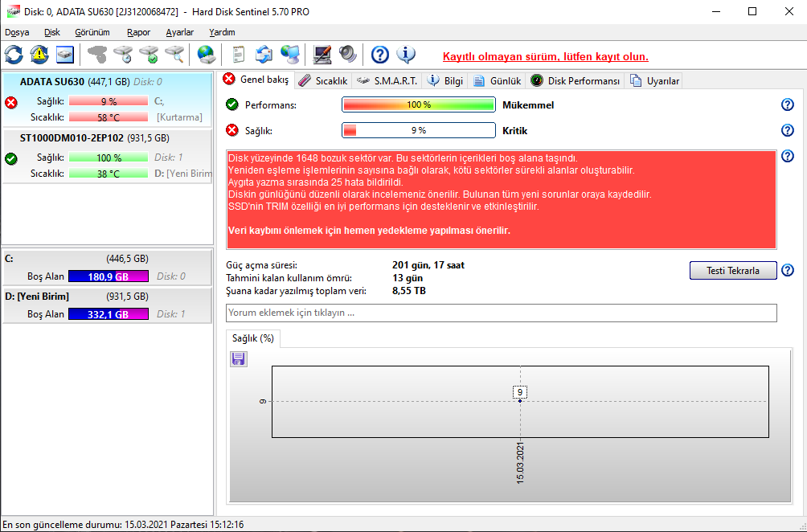Switch to the Sıcaklık tab
Image resolution: width=807 pixels, height=532 pixels.
(322, 81)
